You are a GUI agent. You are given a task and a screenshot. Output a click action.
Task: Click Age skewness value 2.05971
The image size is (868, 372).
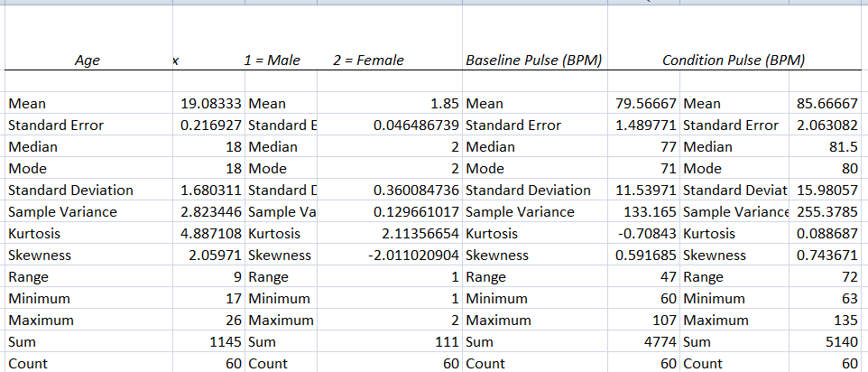point(215,256)
